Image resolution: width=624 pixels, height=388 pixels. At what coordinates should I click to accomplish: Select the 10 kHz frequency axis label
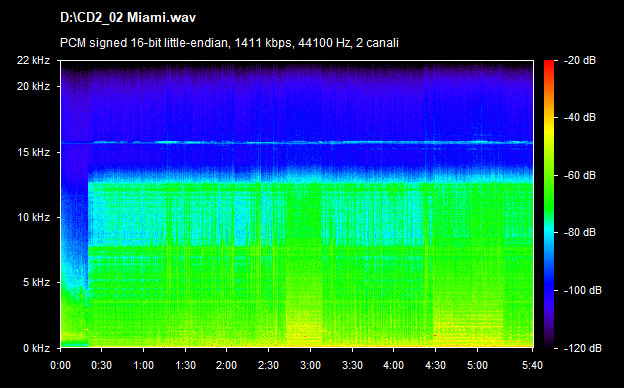(33, 217)
